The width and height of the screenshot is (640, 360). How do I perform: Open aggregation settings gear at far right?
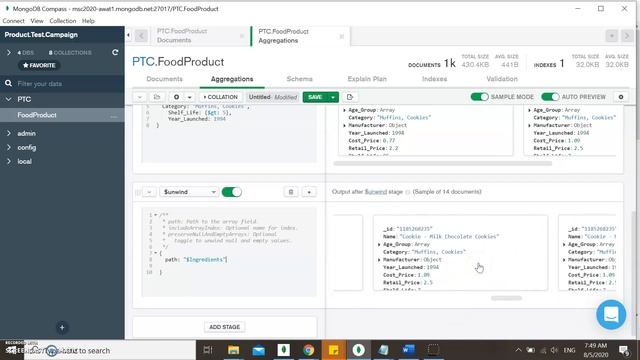pyautogui.click(x=621, y=97)
